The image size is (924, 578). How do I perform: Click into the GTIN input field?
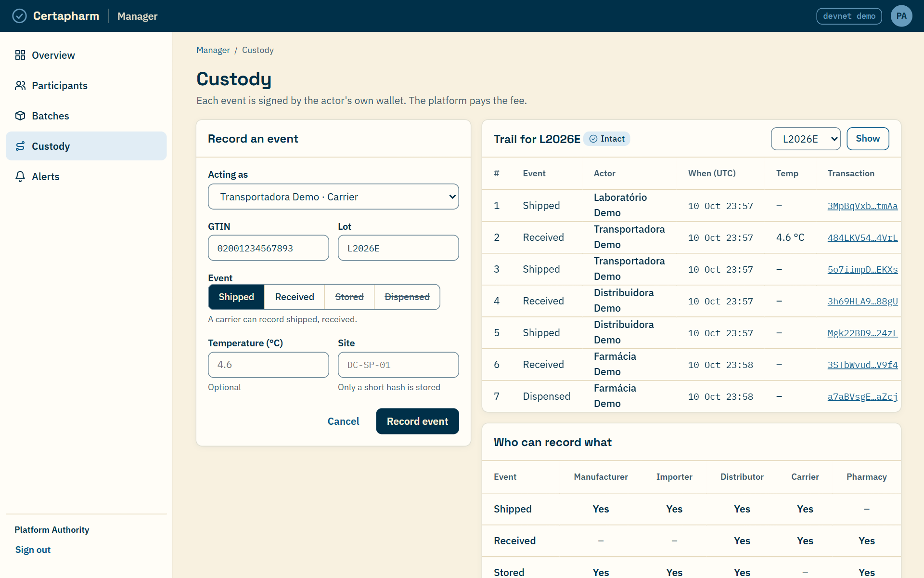point(269,248)
